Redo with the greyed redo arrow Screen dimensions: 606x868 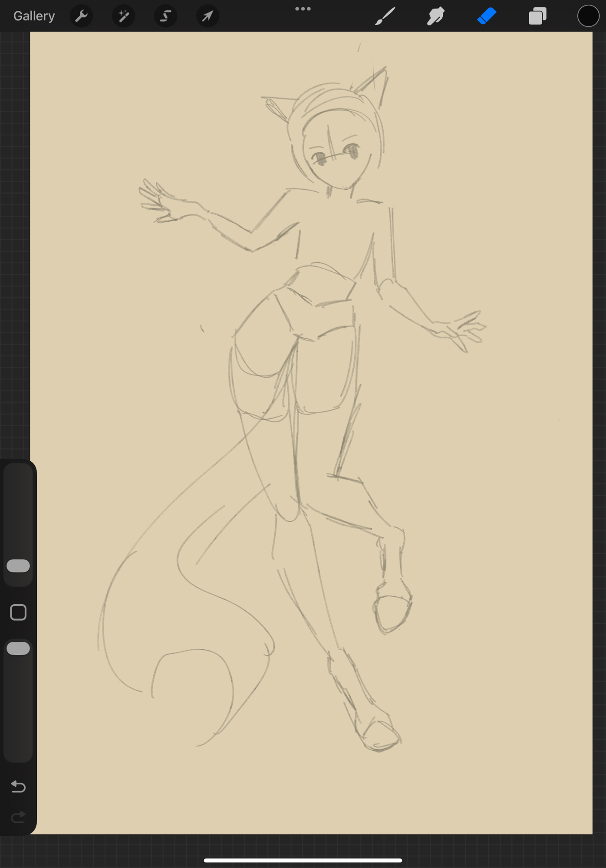coord(18,818)
